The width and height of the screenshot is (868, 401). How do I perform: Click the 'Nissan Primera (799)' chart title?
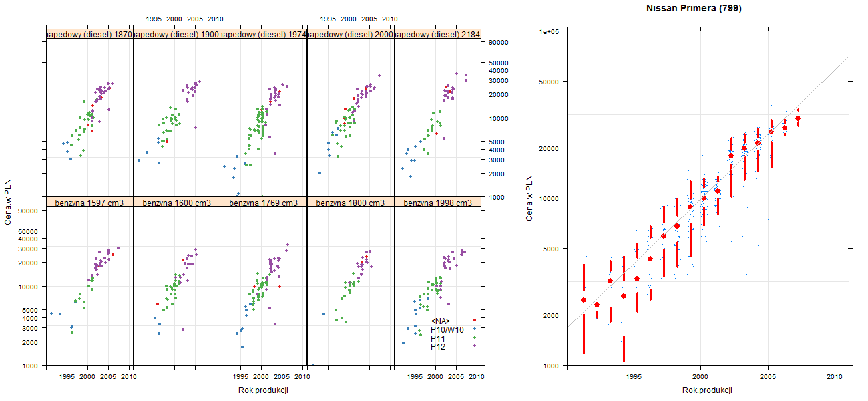694,9
